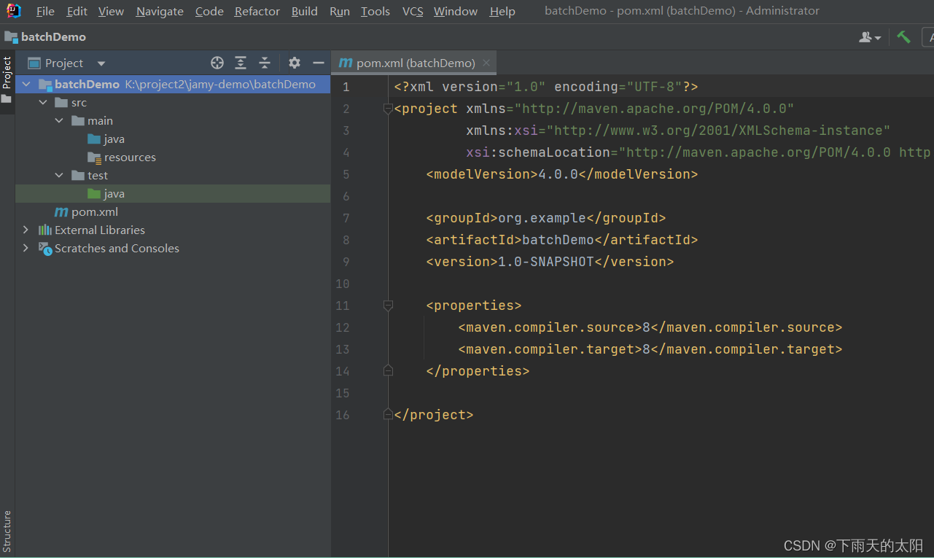Screen dimensions: 934x560
Task: Open the Tools menu
Action: coord(375,12)
